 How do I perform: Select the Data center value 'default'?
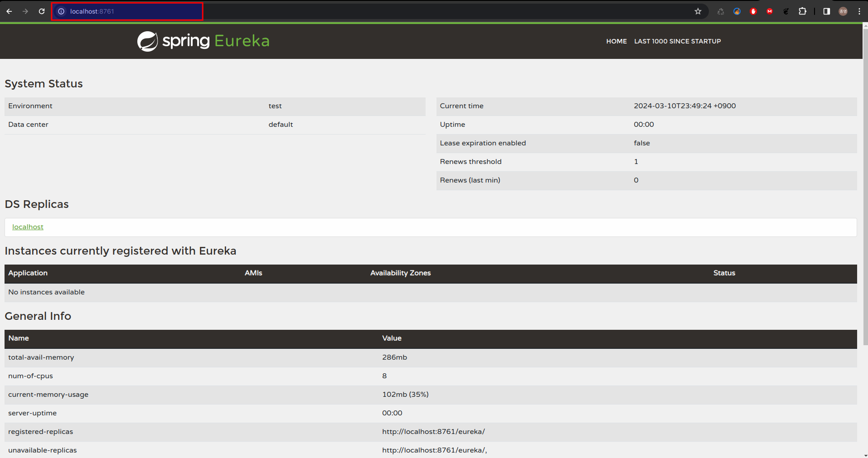click(281, 125)
